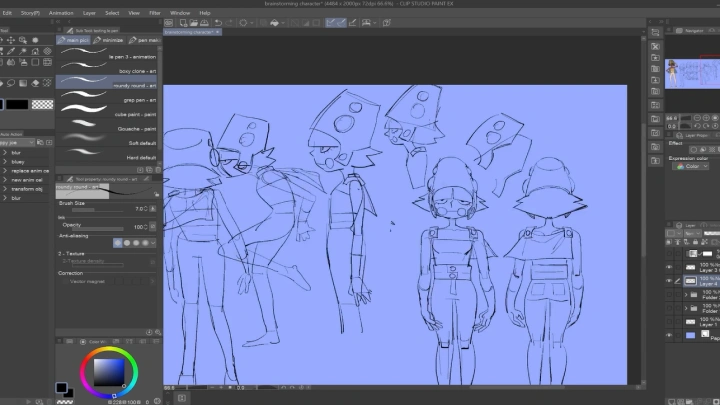Expand the 'new anim cel' auto action
Screen dimensions: 720x405
[x=5, y=180]
